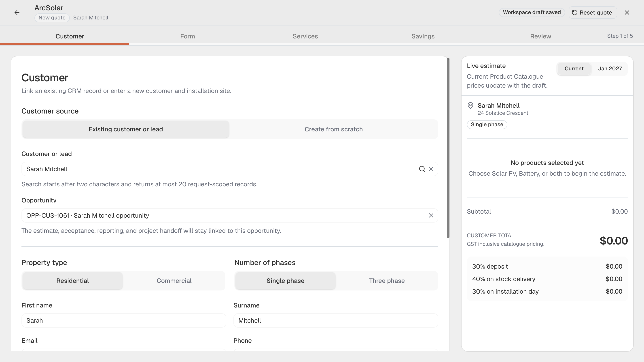The width and height of the screenshot is (644, 362).
Task: Click the Sarah Mitchell name in header
Action: click(91, 18)
